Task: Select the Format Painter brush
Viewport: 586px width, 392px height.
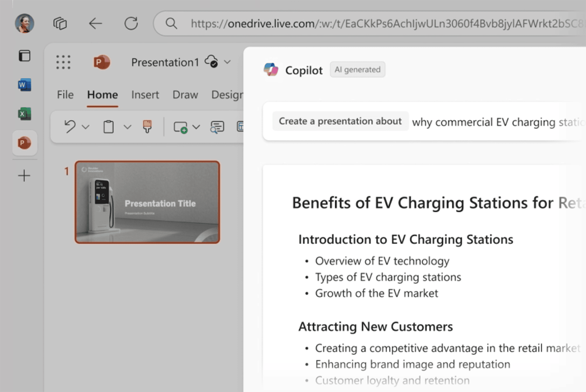Action: pyautogui.click(x=147, y=127)
